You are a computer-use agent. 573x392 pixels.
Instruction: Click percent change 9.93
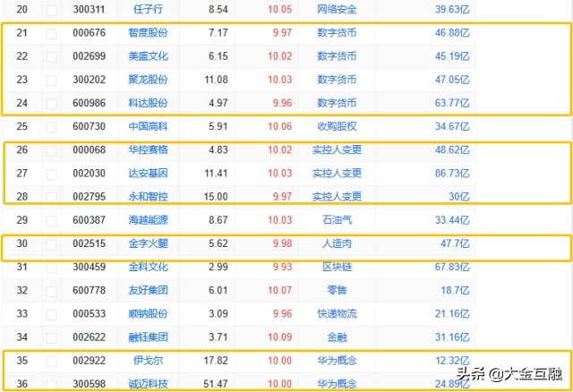click(282, 267)
